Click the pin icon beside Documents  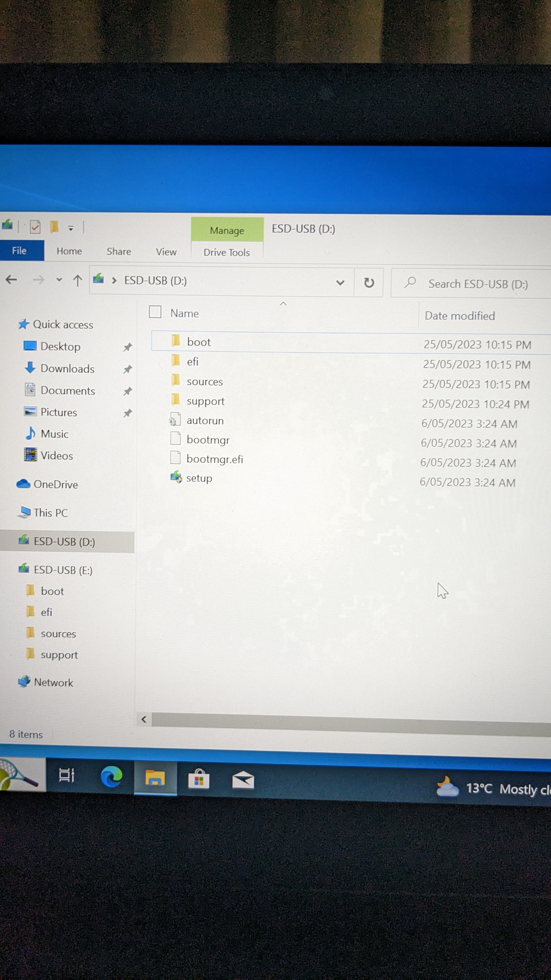[x=127, y=391]
